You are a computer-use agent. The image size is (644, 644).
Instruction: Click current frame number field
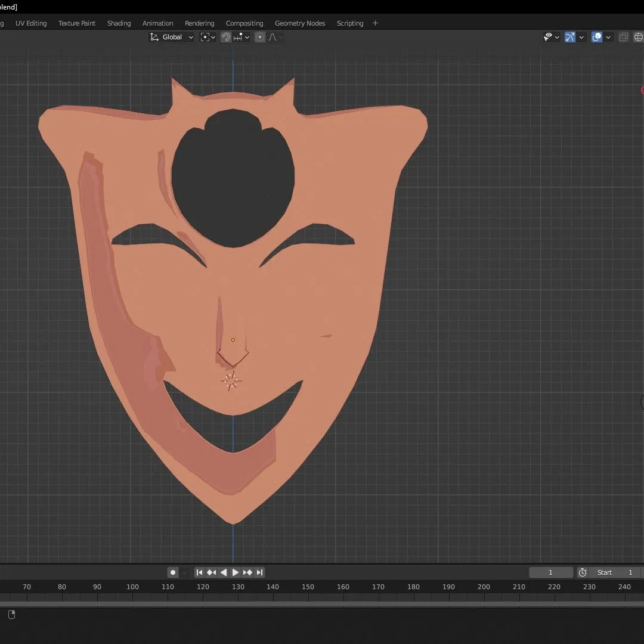coord(550,572)
